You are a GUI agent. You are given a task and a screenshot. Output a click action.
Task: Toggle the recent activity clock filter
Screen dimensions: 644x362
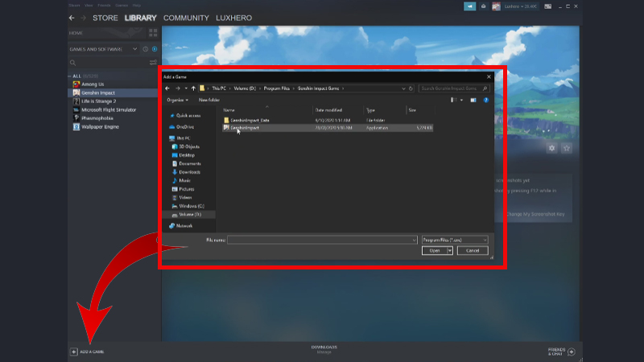pos(146,49)
